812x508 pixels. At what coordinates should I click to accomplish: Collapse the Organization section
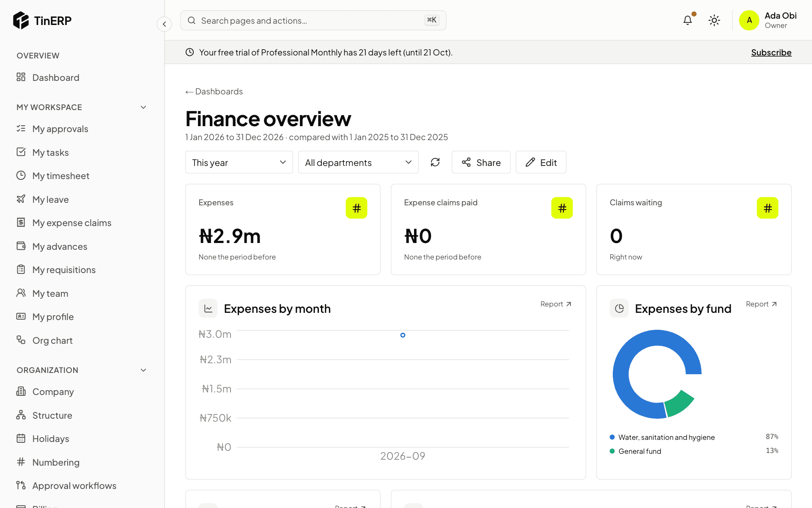[143, 370]
